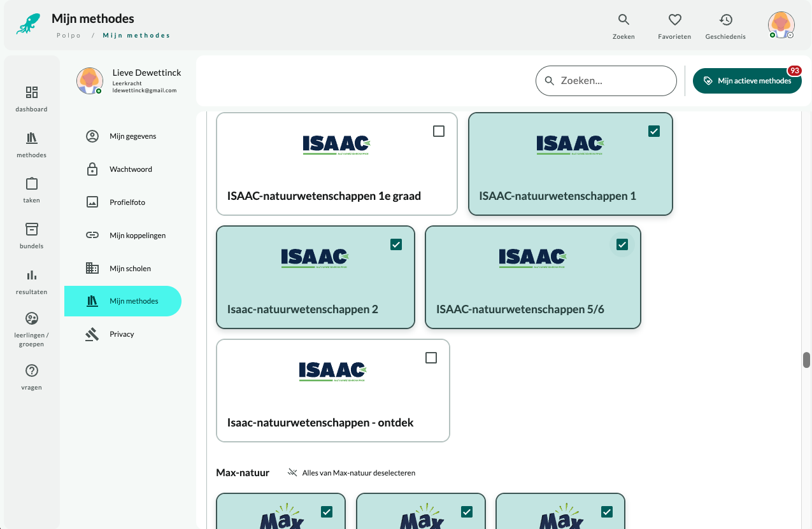812x529 pixels.
Task: Open Geschiedenis history icon
Action: click(725, 20)
